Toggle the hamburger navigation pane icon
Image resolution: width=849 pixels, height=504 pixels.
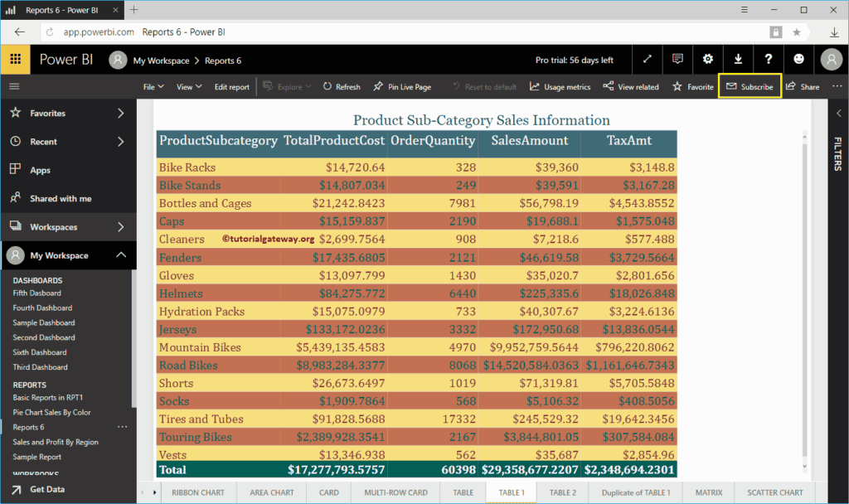click(14, 86)
